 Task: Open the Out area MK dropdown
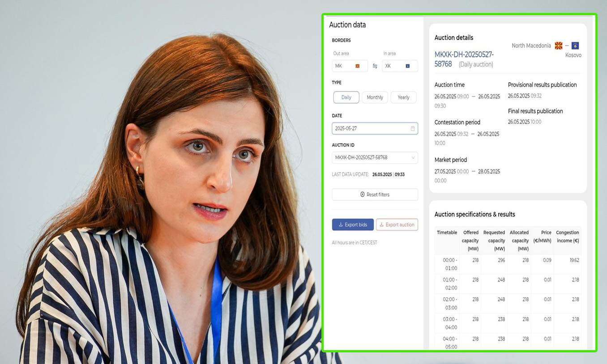350,66
